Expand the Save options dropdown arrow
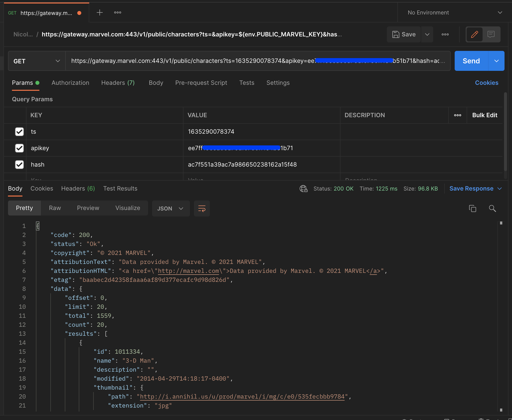Viewport: 512px width, 420px height. point(427,34)
